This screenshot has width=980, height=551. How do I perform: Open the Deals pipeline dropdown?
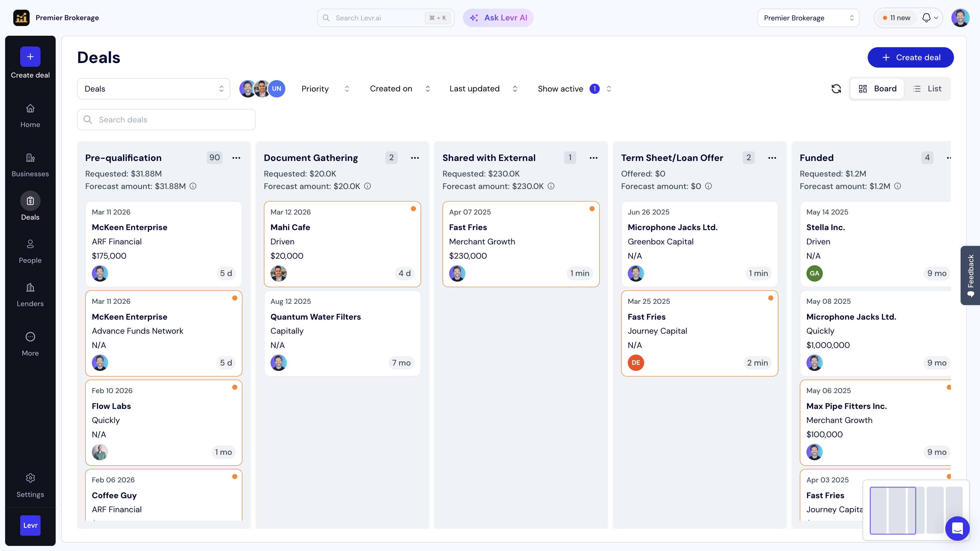click(x=153, y=89)
